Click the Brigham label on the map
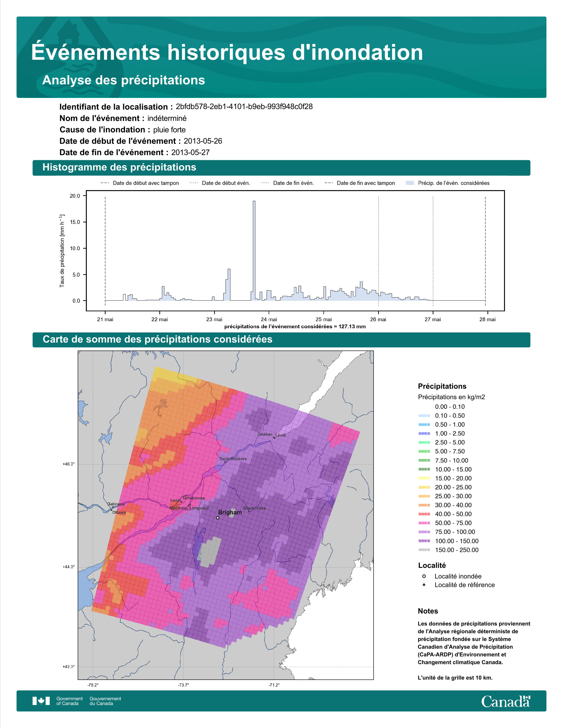563x728 pixels. click(x=230, y=512)
